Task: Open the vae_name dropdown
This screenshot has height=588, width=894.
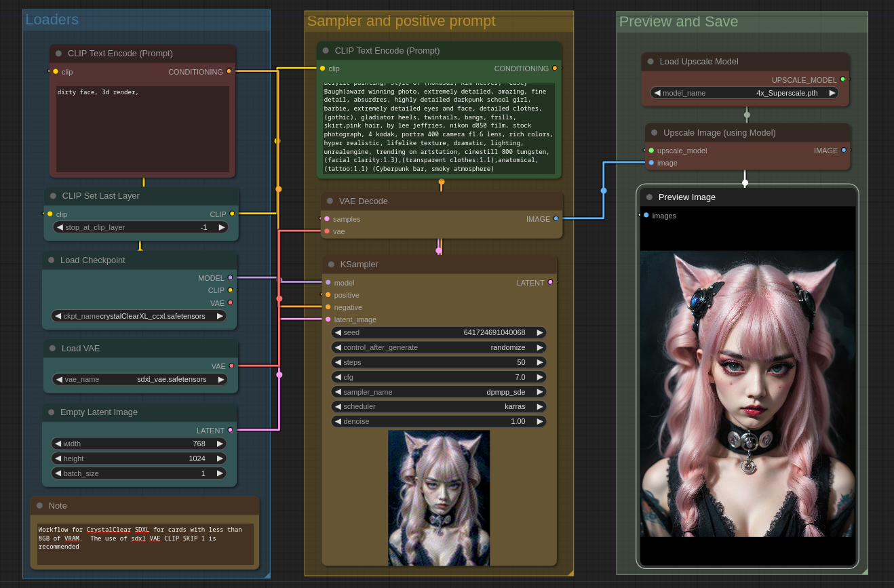Action: [x=140, y=379]
